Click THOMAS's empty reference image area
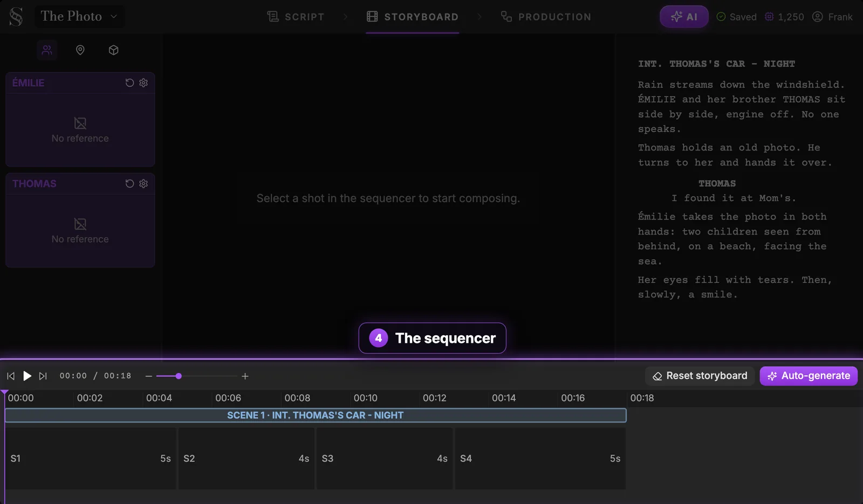This screenshot has width=863, height=504. tap(80, 231)
